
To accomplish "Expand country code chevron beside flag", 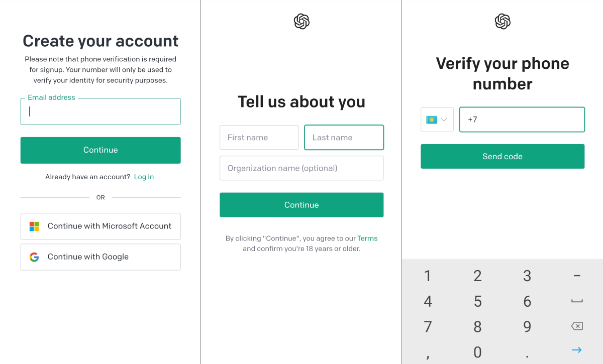I will pyautogui.click(x=444, y=120).
